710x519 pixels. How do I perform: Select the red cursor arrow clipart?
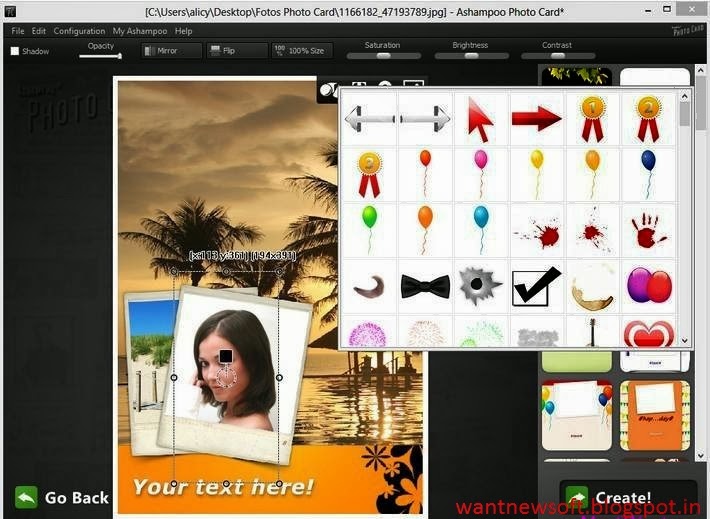pos(481,120)
